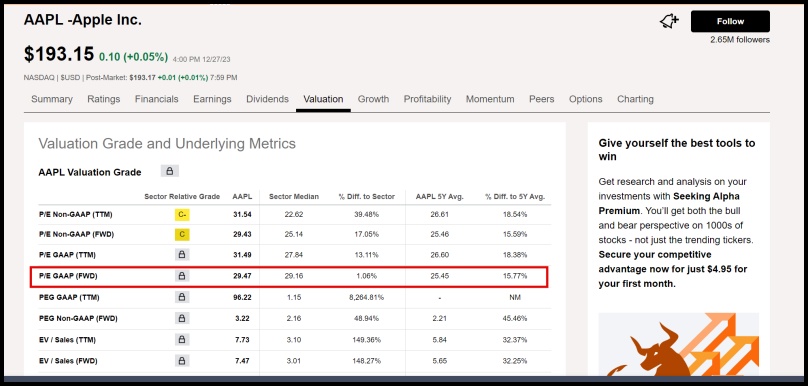Click the 149.36% sector difference value
Image resolution: width=808 pixels, height=386 pixels.
pyautogui.click(x=366, y=340)
